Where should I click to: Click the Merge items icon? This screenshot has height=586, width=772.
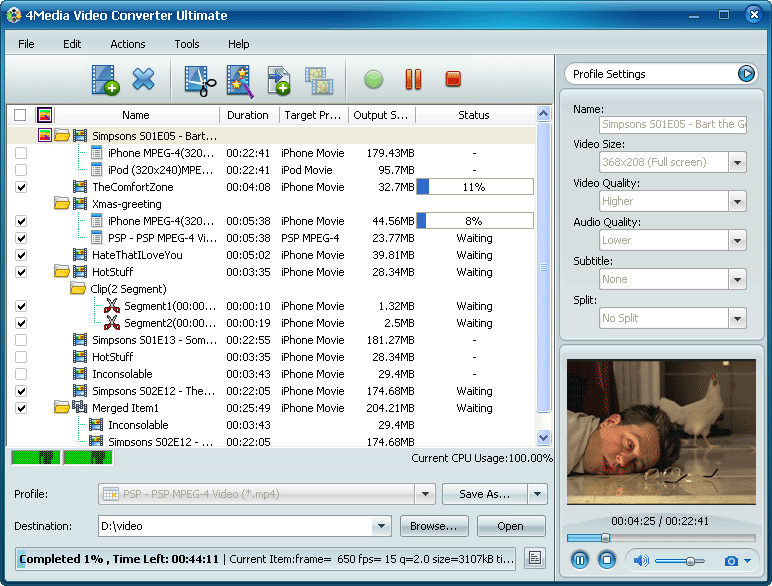point(319,80)
